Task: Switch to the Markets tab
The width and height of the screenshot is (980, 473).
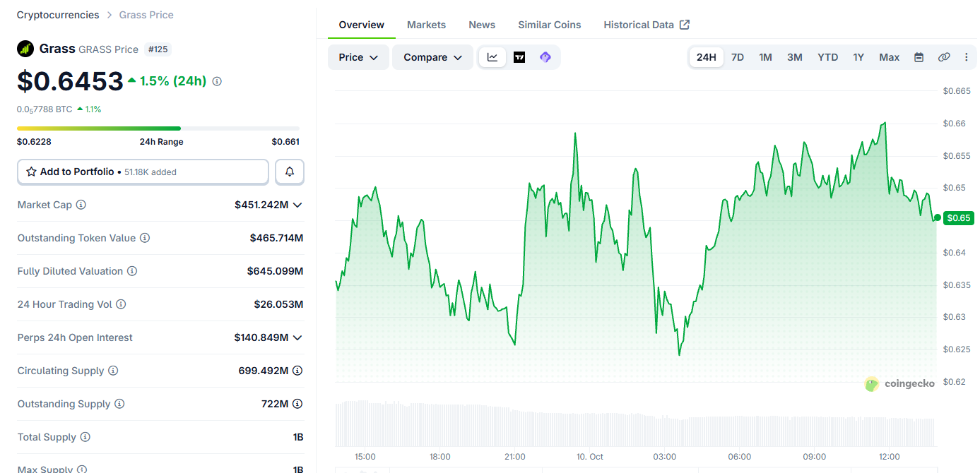Action: coord(426,25)
